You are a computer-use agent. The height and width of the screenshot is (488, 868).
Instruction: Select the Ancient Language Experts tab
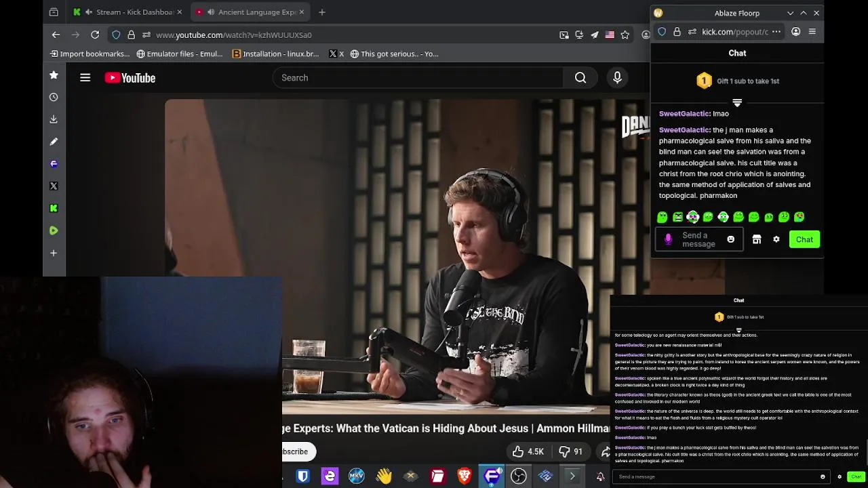point(250,12)
